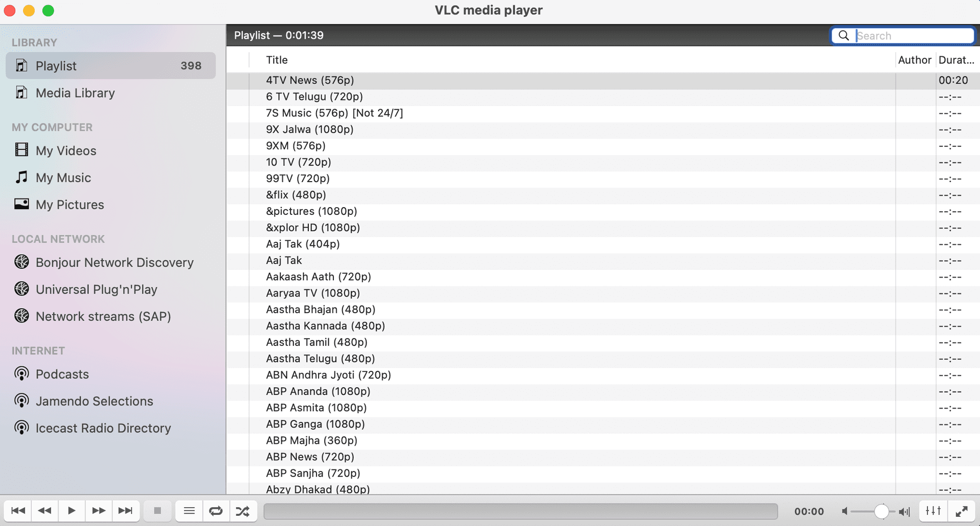Click the globe icon beside Bonjour Network Discovery

pyautogui.click(x=21, y=262)
